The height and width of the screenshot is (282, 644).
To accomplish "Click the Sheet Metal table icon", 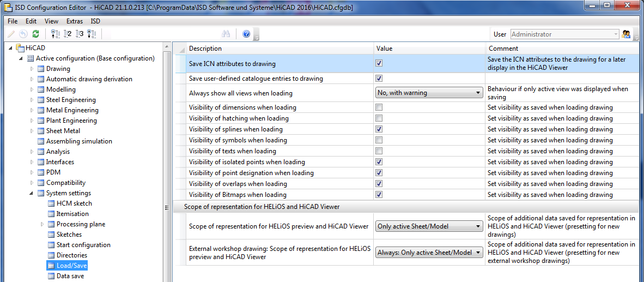I will coord(41,131).
